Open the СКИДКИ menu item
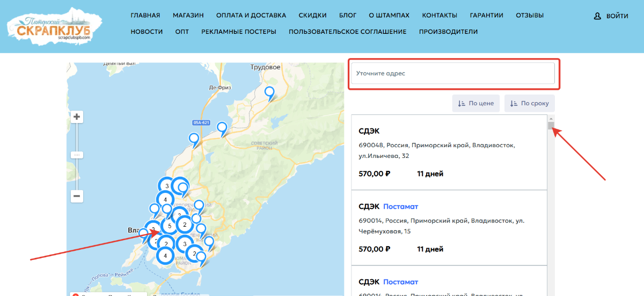 click(312, 16)
